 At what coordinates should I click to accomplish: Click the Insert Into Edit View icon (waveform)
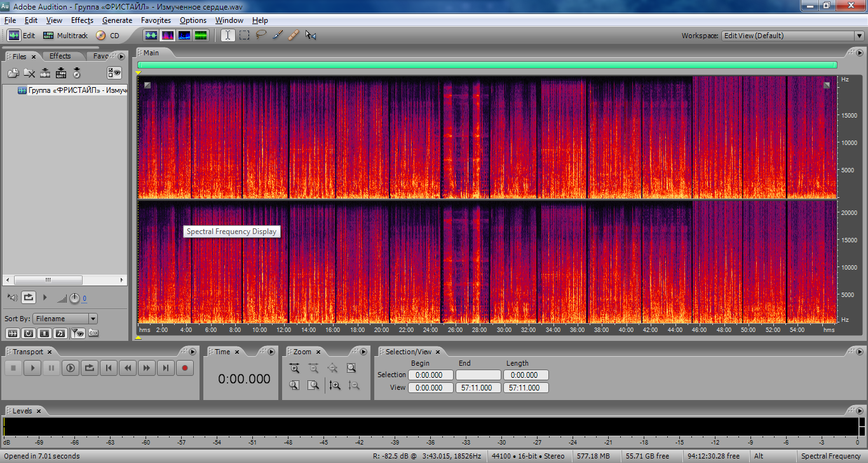point(45,73)
